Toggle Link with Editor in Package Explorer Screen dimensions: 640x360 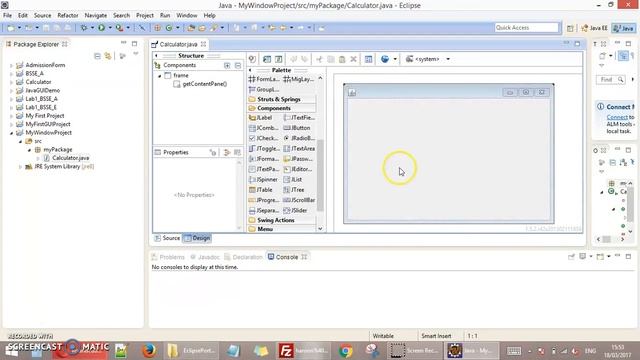[108, 56]
